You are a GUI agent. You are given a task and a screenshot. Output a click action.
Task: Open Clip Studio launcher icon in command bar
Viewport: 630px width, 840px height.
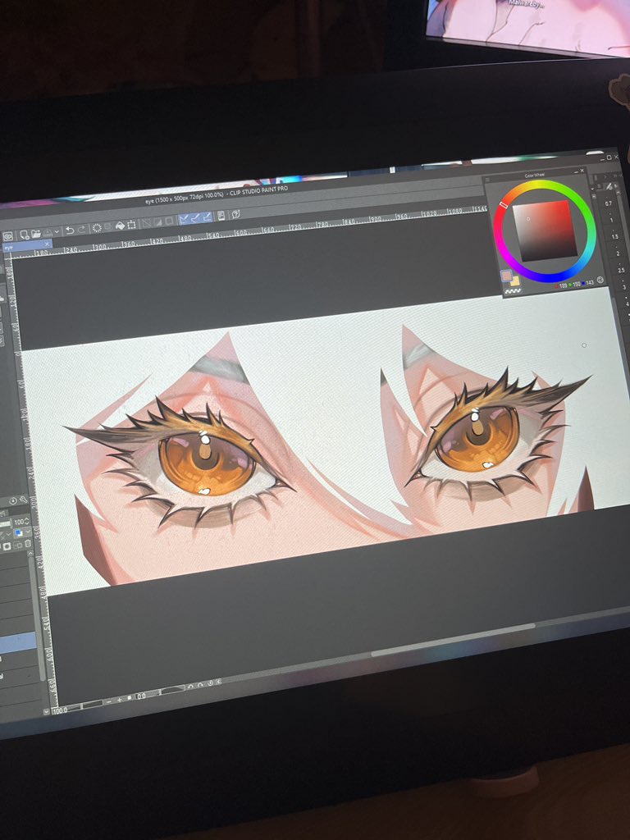(8, 236)
